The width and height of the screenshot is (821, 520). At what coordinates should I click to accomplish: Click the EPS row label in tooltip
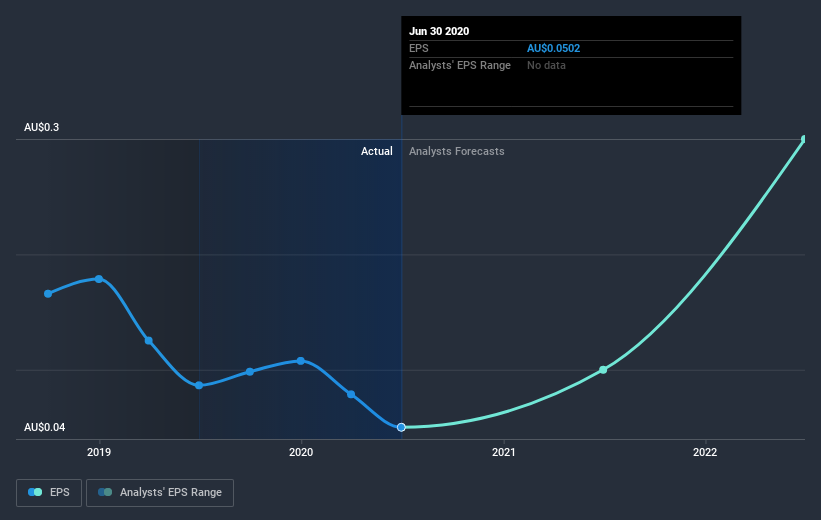[419, 48]
